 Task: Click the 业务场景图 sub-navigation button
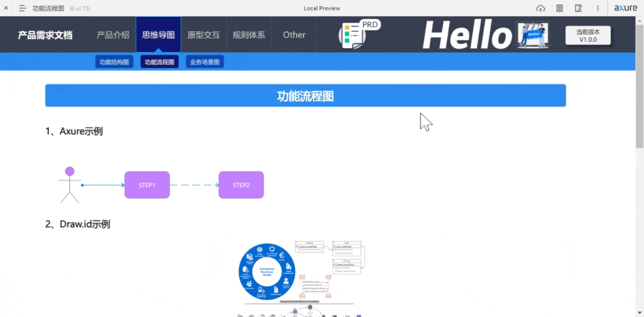click(x=205, y=62)
